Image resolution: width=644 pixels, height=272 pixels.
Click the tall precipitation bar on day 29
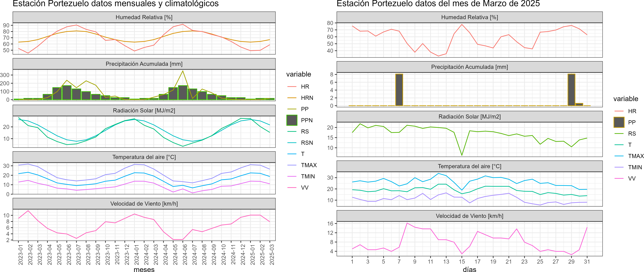(571, 90)
